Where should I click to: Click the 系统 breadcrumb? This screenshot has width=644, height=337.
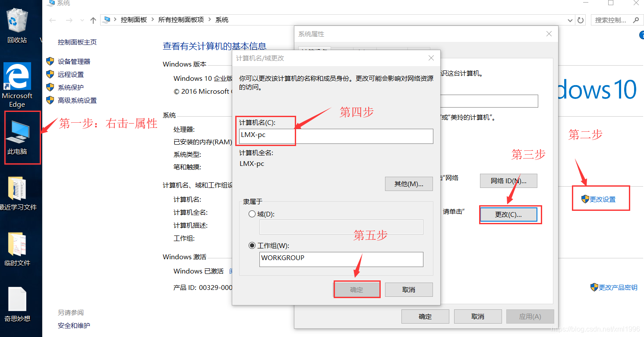coord(222,20)
